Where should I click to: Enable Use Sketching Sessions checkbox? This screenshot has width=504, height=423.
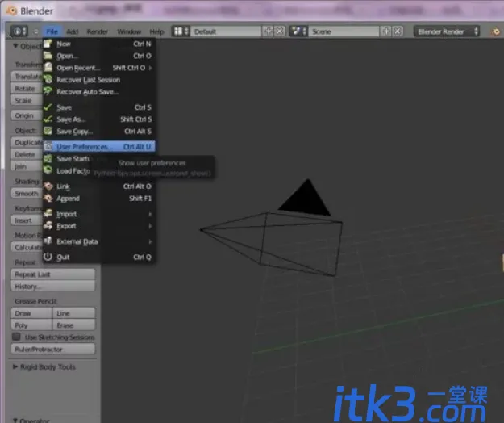pos(16,337)
